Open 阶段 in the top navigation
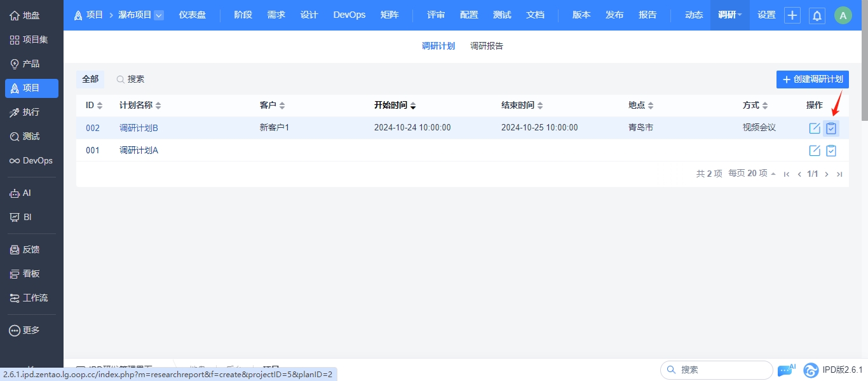 [243, 15]
